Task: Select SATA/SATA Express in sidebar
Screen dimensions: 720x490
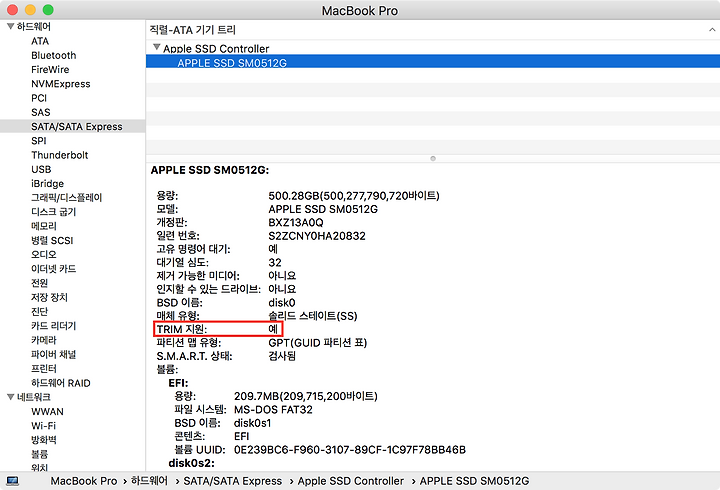Action: [x=73, y=127]
